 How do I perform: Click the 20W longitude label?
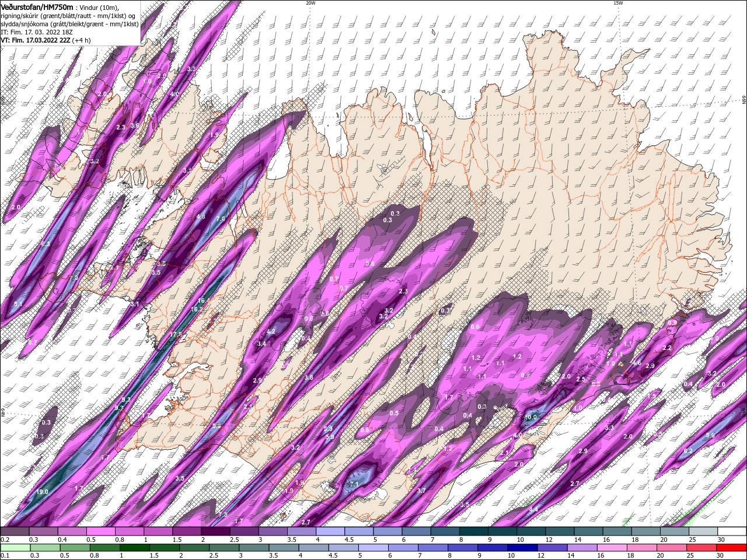(x=310, y=3)
